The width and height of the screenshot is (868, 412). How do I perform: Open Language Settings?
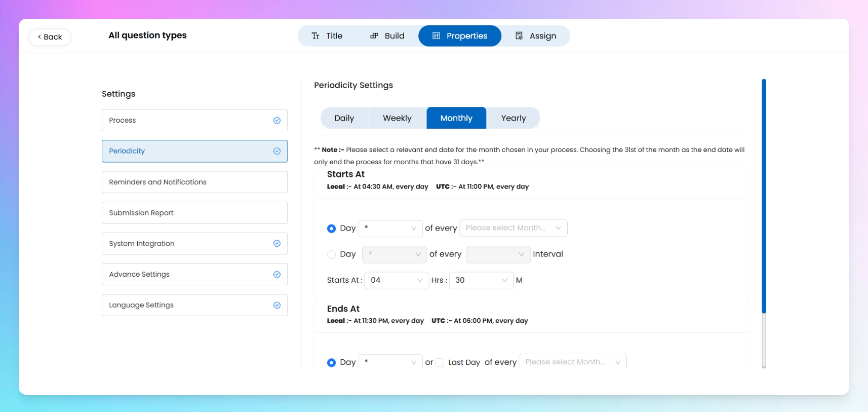coord(194,305)
